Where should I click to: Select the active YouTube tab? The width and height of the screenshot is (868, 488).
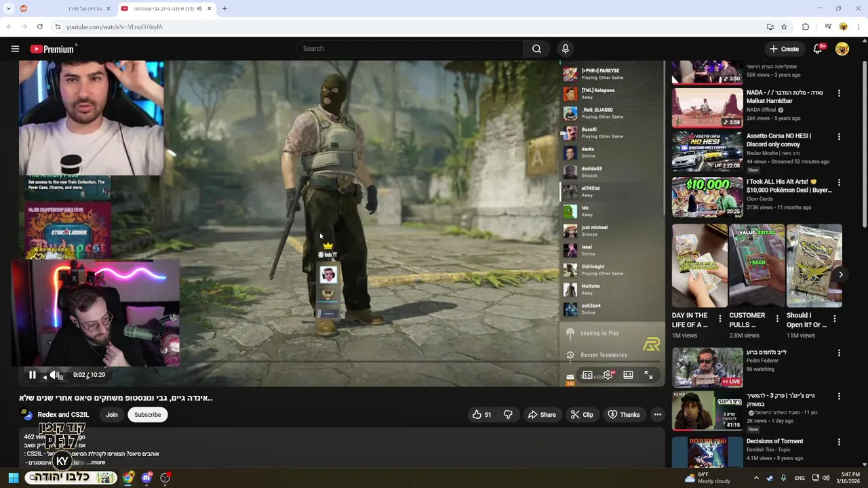point(166,9)
